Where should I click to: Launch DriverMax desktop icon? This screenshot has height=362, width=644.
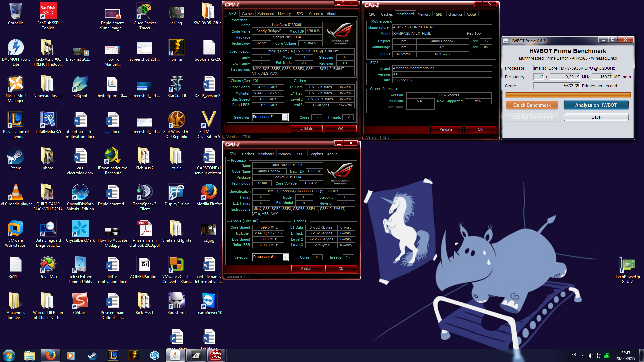point(48,267)
